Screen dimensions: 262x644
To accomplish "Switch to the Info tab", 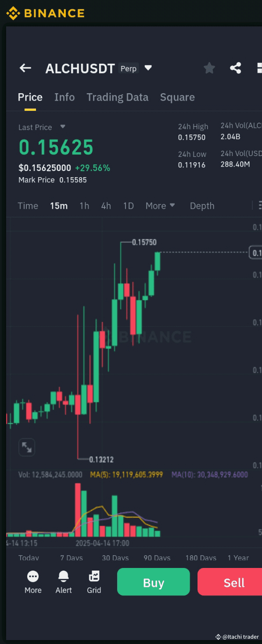I will click(64, 97).
